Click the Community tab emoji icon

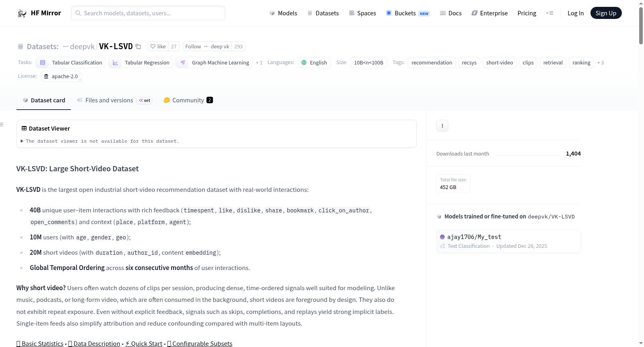click(167, 100)
